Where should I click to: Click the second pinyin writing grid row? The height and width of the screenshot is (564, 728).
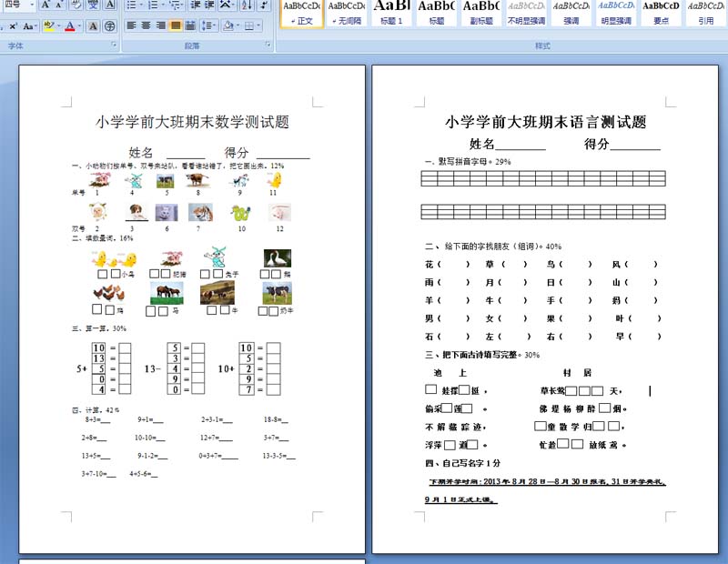pyautogui.click(x=543, y=211)
